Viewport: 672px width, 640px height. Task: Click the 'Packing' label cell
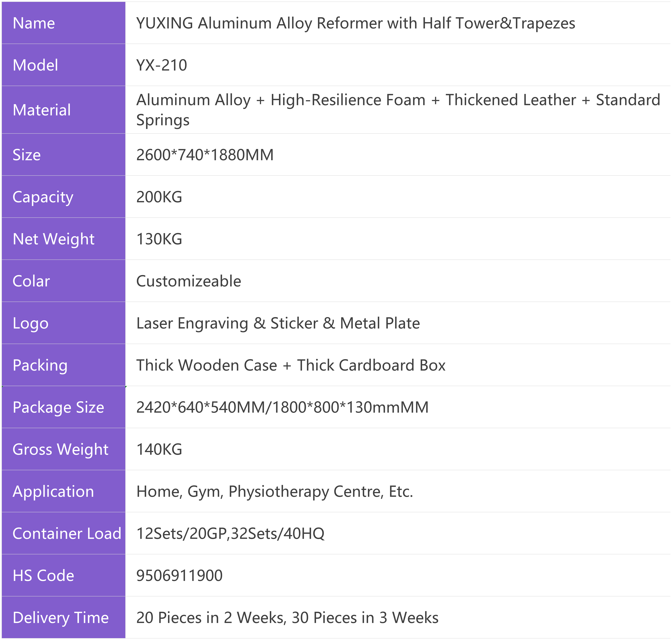64,365
